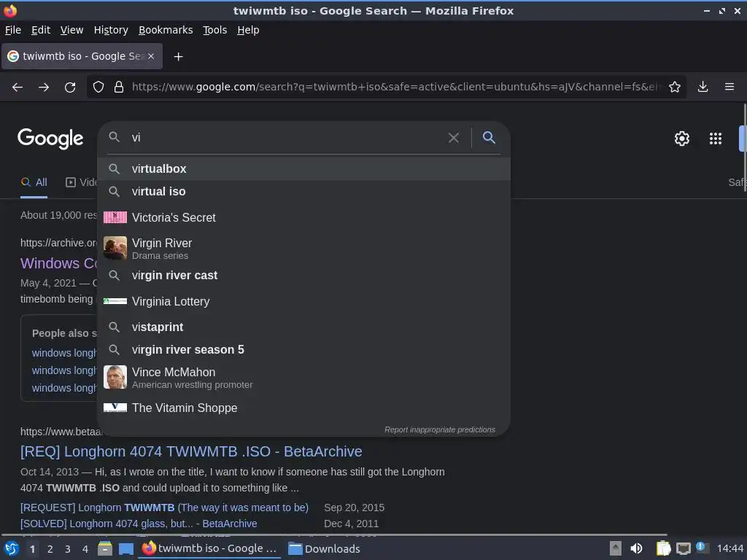Viewport: 747px width, 560px height.
Task: Open the clipboard manager tray icon
Action: 663,548
